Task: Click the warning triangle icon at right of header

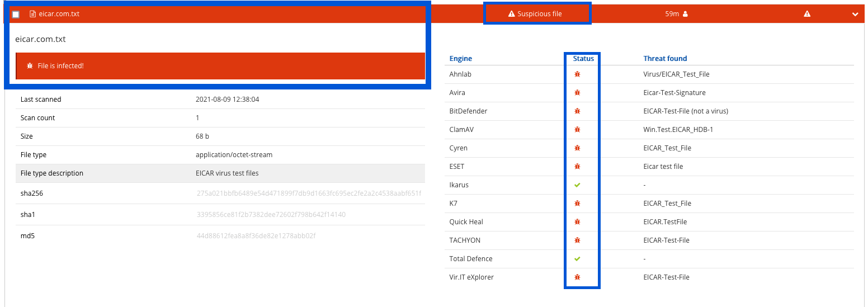Action: click(x=806, y=14)
